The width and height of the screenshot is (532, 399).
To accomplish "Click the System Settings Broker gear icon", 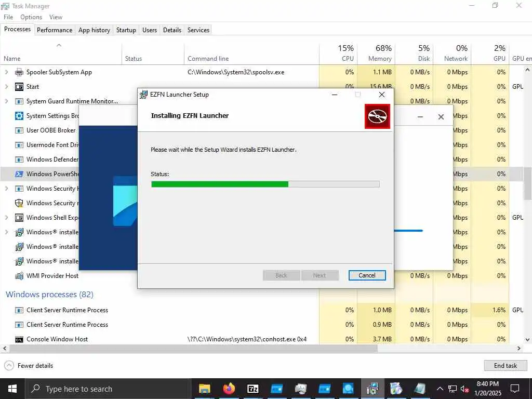I will [19, 116].
